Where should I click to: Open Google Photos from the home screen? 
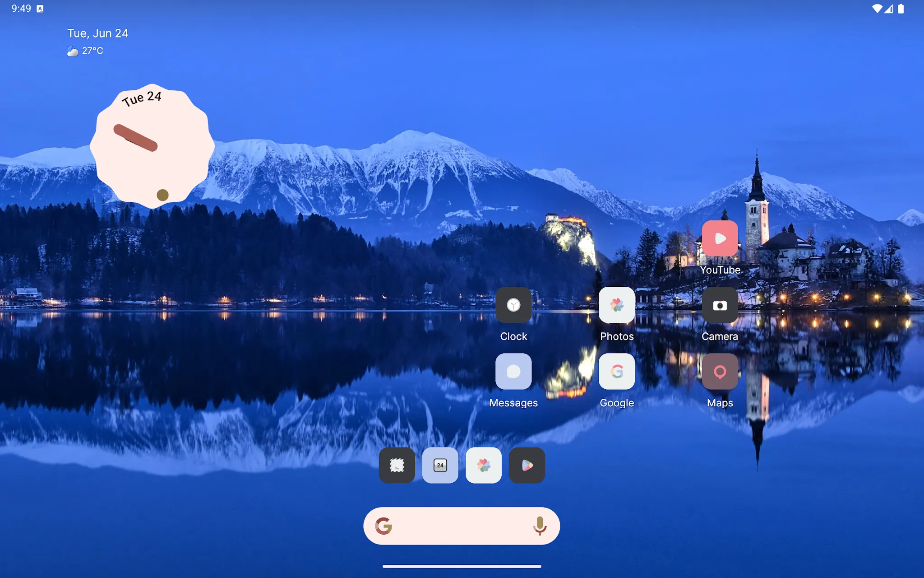pyautogui.click(x=616, y=305)
